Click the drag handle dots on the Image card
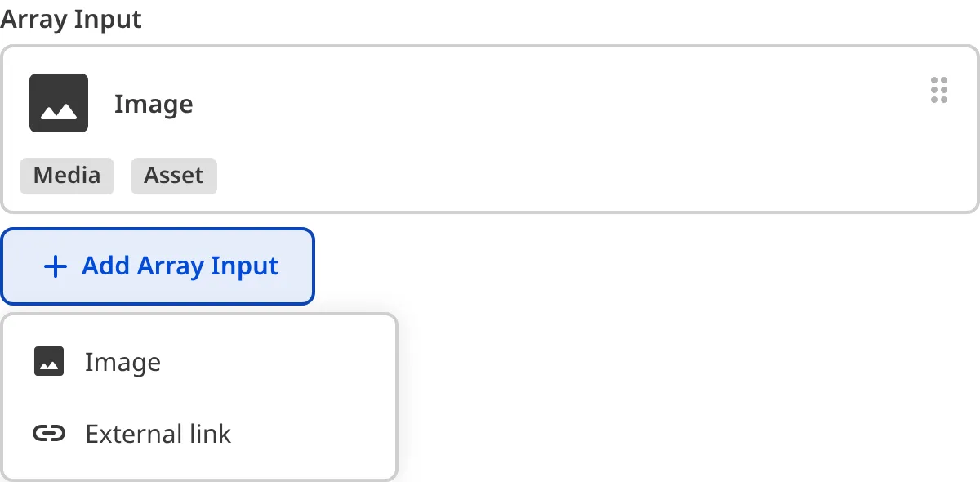 938,90
